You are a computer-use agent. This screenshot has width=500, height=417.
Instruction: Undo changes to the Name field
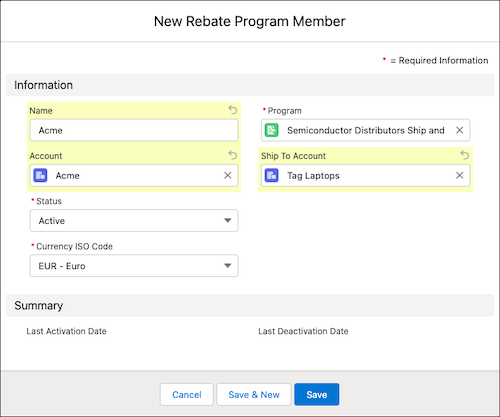(233, 110)
